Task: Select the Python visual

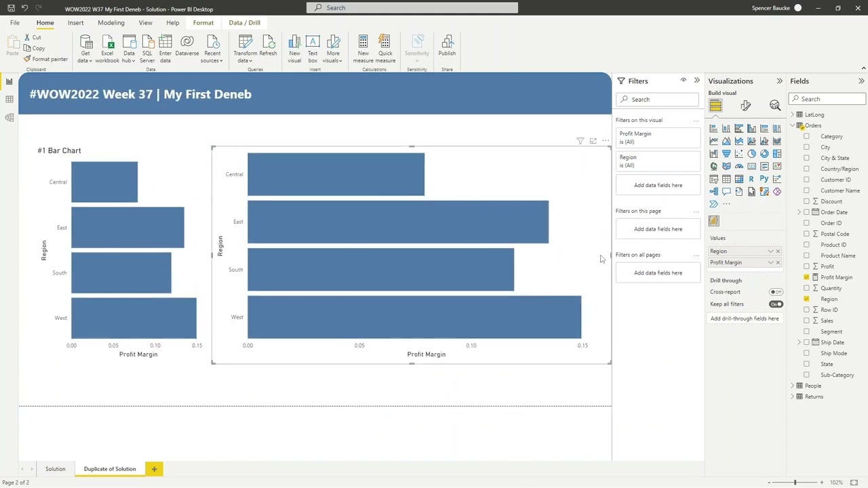Action: (x=764, y=179)
